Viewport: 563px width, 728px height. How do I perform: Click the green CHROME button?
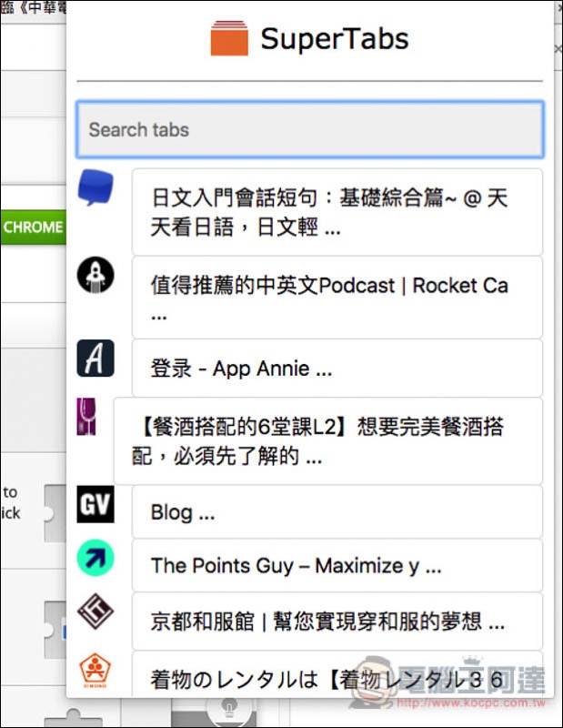(x=33, y=227)
